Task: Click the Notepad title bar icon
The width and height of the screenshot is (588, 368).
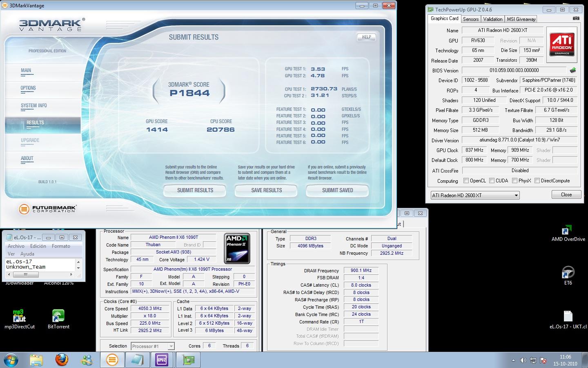Action: click(9, 237)
